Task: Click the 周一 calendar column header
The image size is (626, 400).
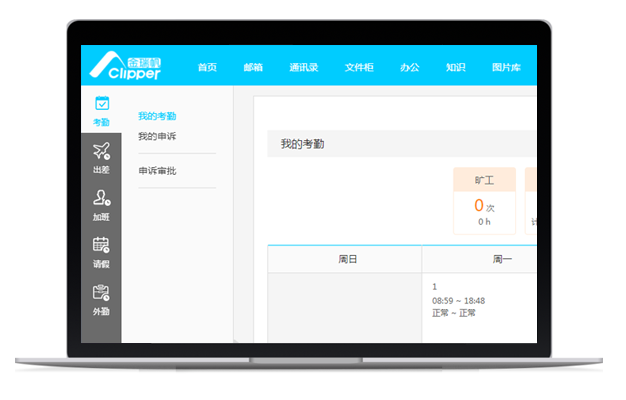Action: [480, 259]
